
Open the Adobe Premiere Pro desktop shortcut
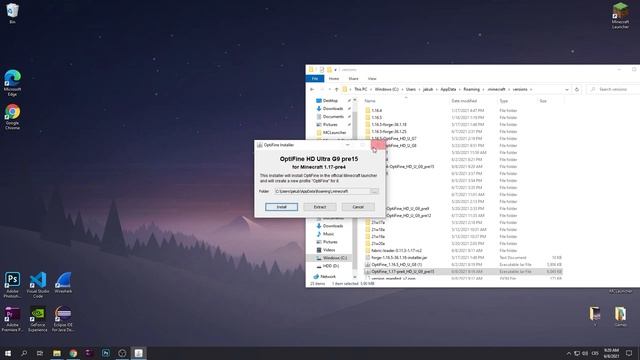[x=12, y=319]
